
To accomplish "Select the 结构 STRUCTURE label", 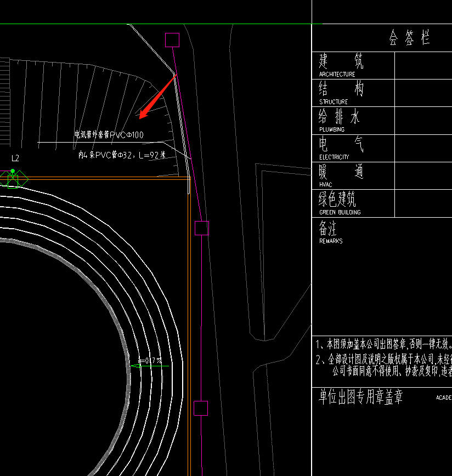I will coord(341,93).
